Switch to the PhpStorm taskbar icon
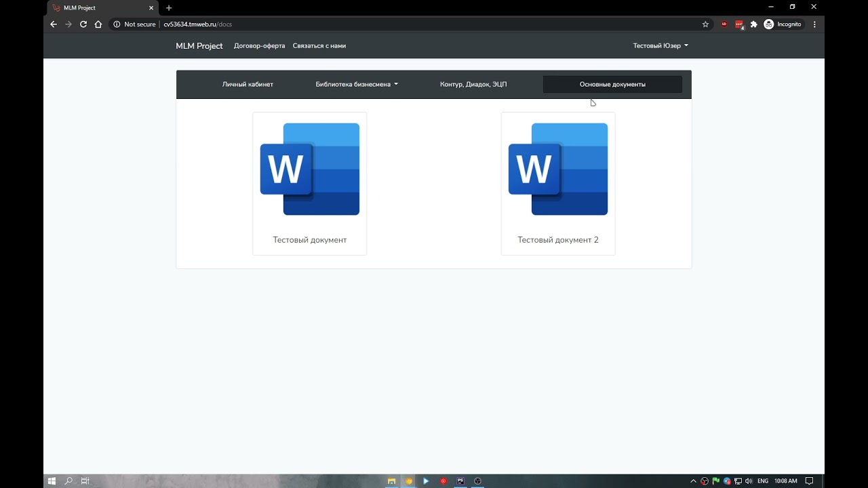 (460, 481)
